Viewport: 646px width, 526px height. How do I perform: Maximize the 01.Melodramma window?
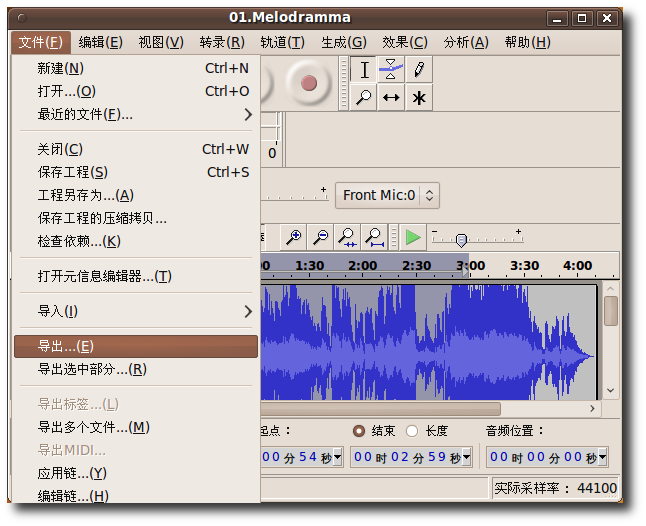(582, 18)
